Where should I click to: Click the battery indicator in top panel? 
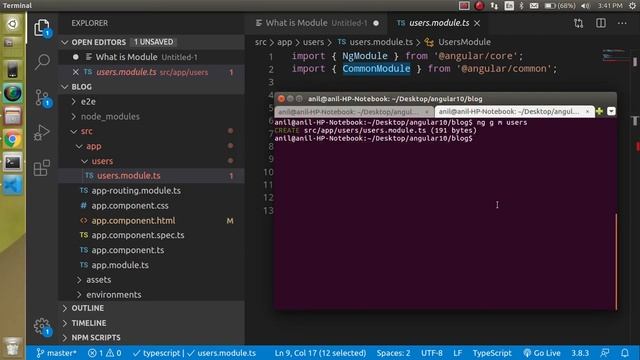560,5
